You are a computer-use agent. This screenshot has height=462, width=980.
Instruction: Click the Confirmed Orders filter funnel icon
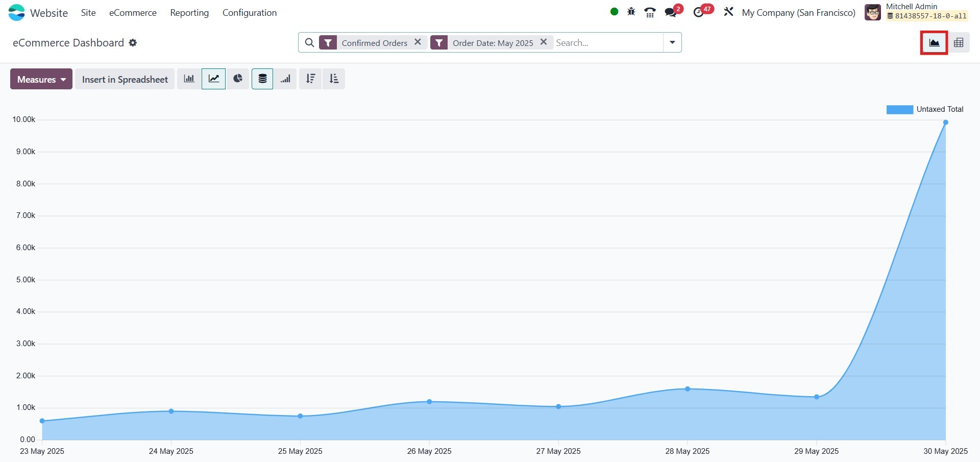(x=328, y=43)
